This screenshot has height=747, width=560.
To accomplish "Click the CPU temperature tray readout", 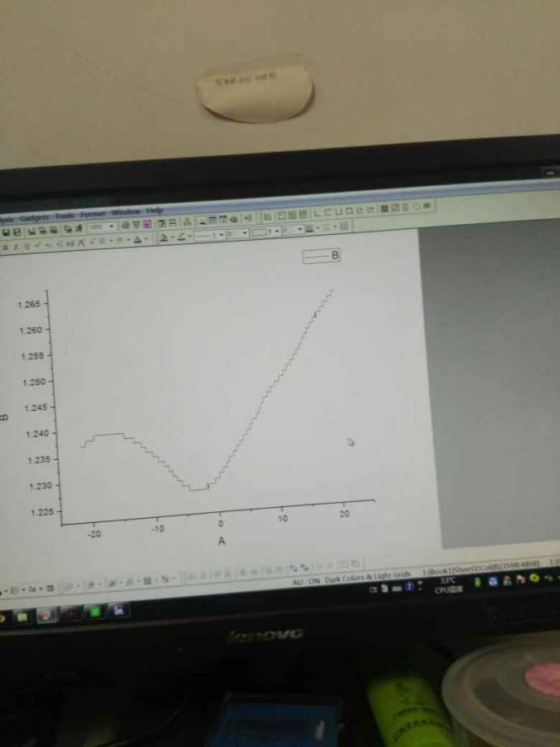I will point(447,585).
